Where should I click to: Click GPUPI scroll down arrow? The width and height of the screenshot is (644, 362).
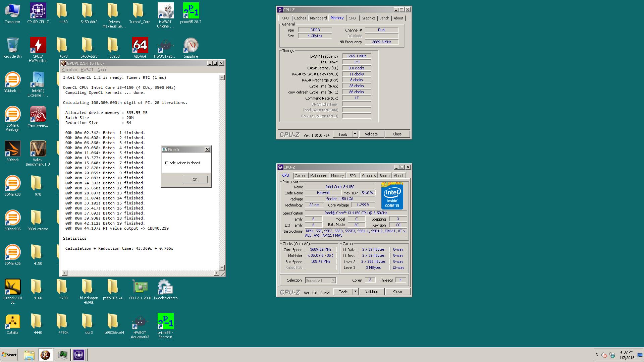pos(222,267)
